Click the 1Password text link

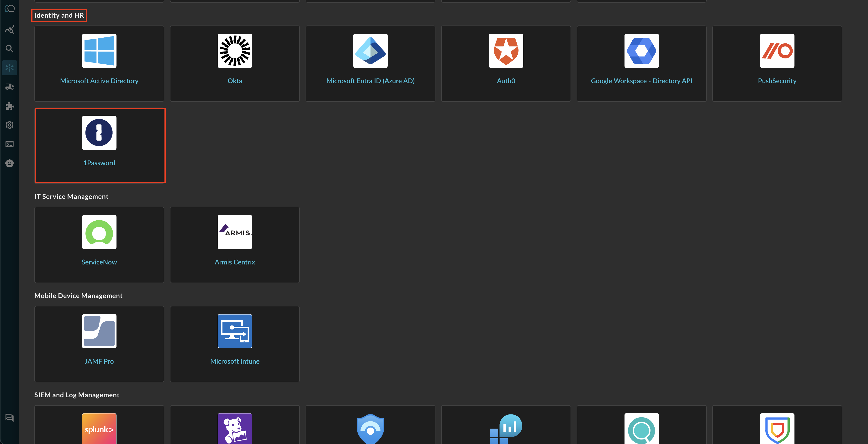tap(99, 163)
